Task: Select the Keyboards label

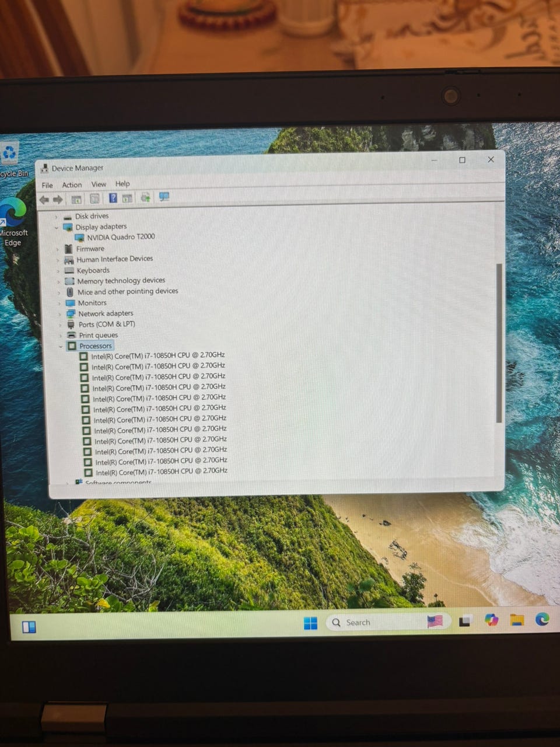Action: click(93, 270)
